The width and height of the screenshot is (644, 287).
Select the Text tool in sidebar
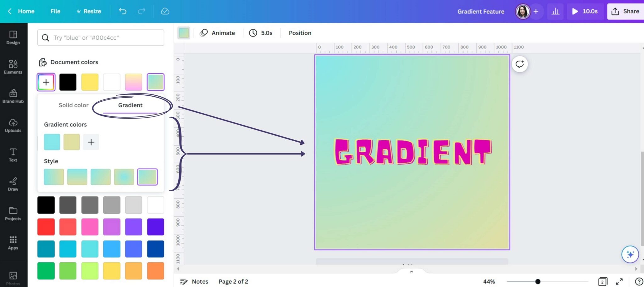click(x=13, y=154)
